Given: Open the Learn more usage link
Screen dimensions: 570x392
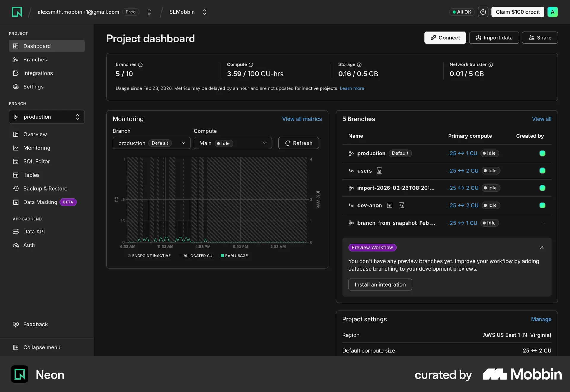Looking at the screenshot, I should pos(352,88).
